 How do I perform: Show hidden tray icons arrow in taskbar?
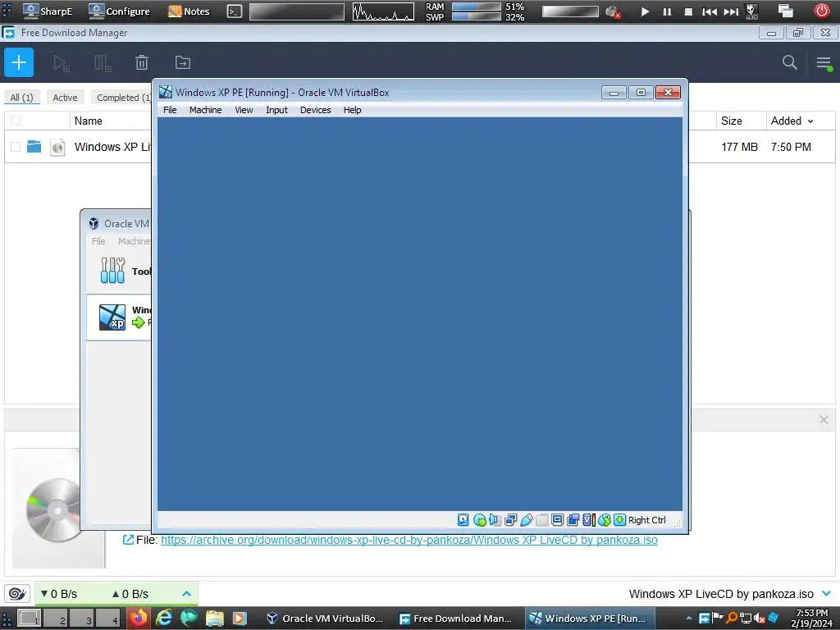689,619
